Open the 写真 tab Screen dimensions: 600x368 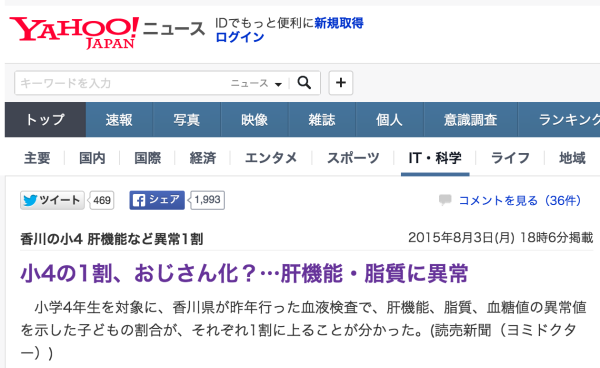[x=187, y=120]
